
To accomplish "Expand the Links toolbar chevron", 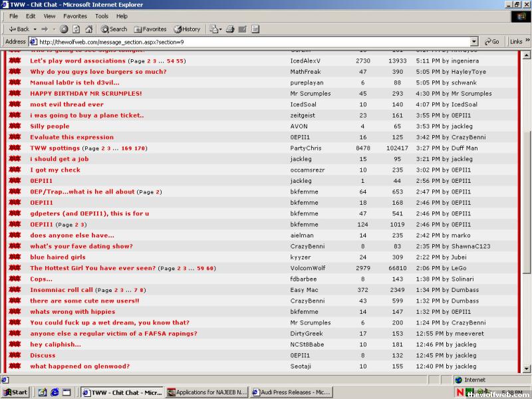I will 528,41.
